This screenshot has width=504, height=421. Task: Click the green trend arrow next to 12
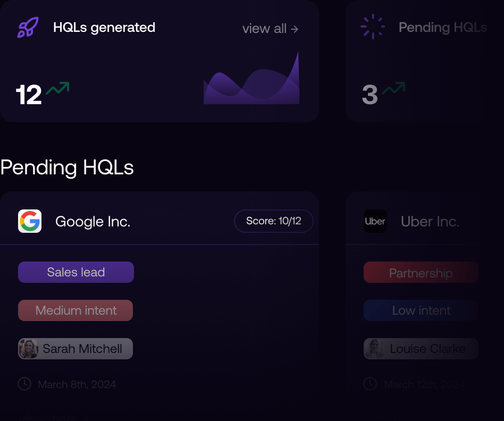pos(57,88)
